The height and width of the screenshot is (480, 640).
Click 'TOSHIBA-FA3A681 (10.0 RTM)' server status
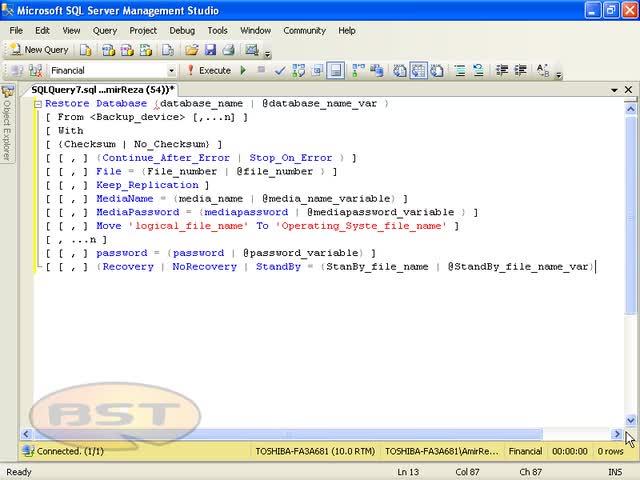click(x=315, y=451)
